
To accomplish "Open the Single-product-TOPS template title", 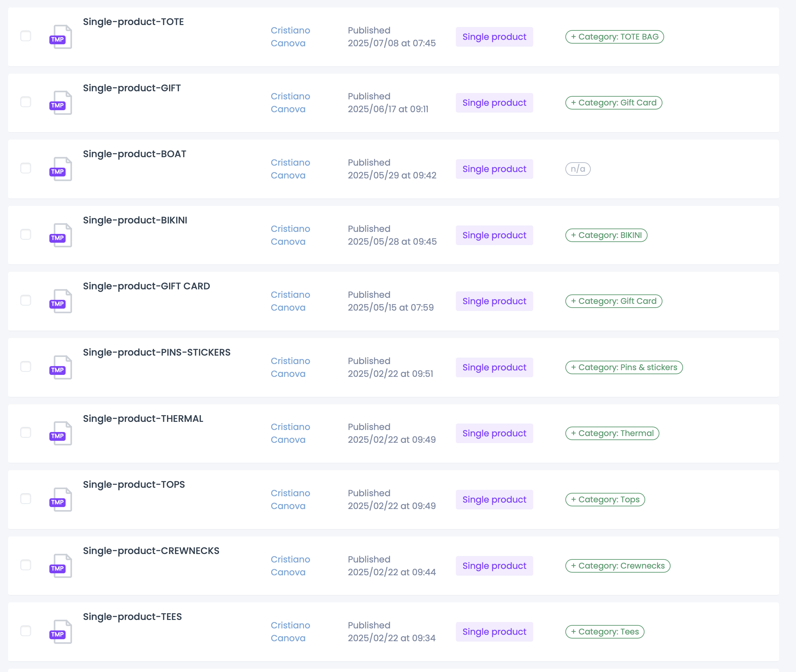I will point(134,485).
